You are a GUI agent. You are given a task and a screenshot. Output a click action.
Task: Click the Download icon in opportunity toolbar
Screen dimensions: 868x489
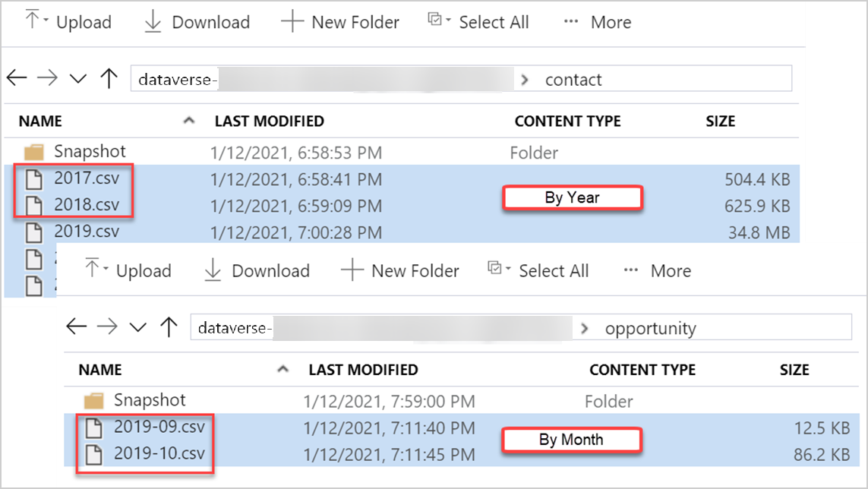[x=213, y=270]
